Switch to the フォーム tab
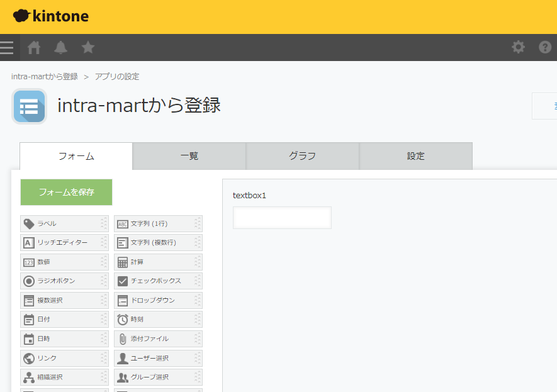The image size is (557, 392). [x=76, y=156]
